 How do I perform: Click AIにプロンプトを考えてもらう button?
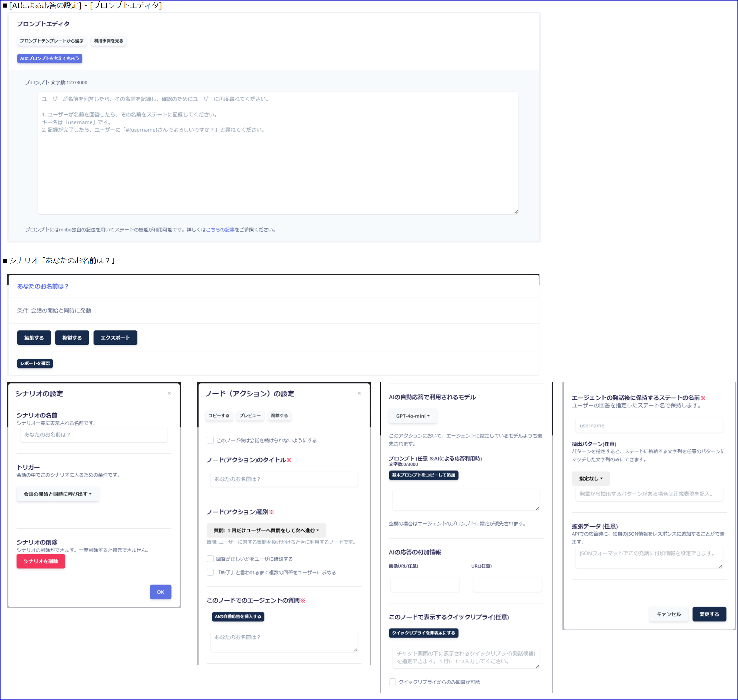(50, 58)
